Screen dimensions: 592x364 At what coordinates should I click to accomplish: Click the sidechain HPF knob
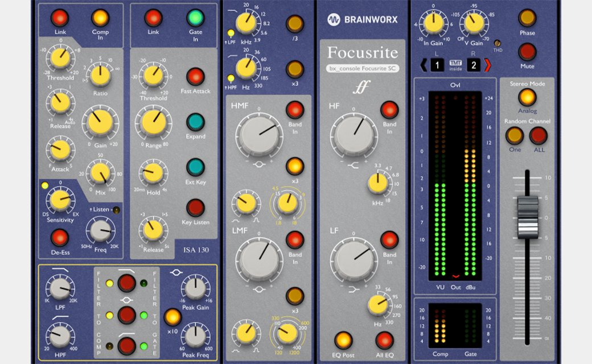pyautogui.click(x=60, y=336)
